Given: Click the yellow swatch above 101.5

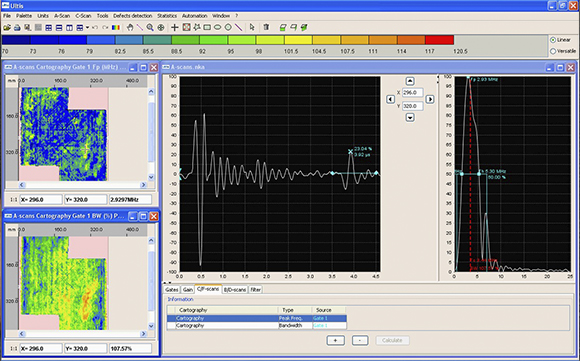Looking at the screenshot, I should click(299, 40).
